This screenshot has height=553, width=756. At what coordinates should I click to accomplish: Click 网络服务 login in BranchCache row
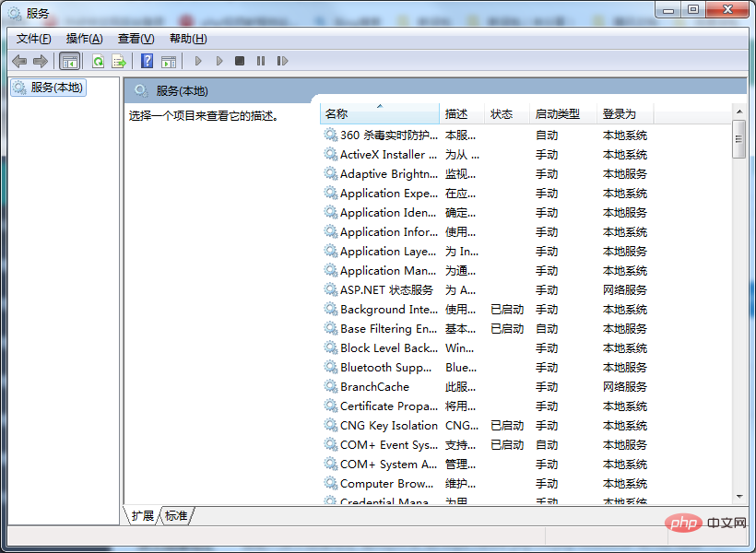click(625, 387)
